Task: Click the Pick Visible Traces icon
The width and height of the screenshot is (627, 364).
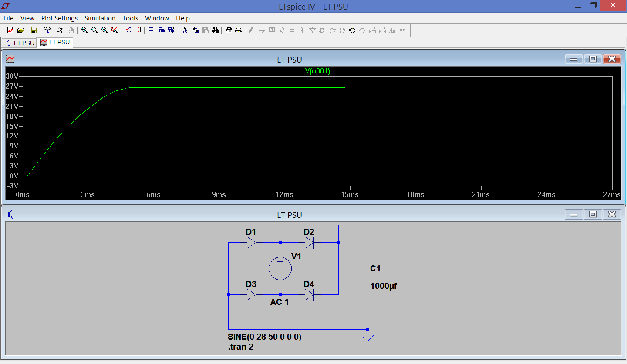Action: [128, 30]
